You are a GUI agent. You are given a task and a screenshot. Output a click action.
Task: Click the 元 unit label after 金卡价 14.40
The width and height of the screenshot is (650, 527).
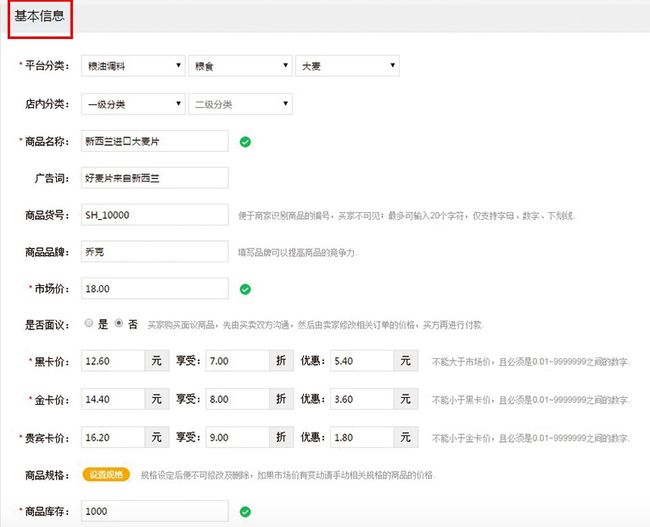tap(157, 399)
